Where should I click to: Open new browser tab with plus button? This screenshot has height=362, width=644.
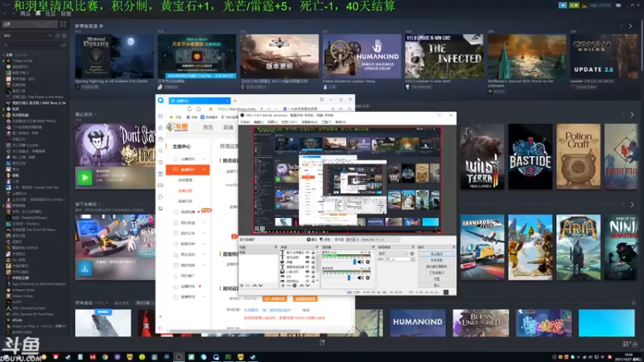coord(235,101)
